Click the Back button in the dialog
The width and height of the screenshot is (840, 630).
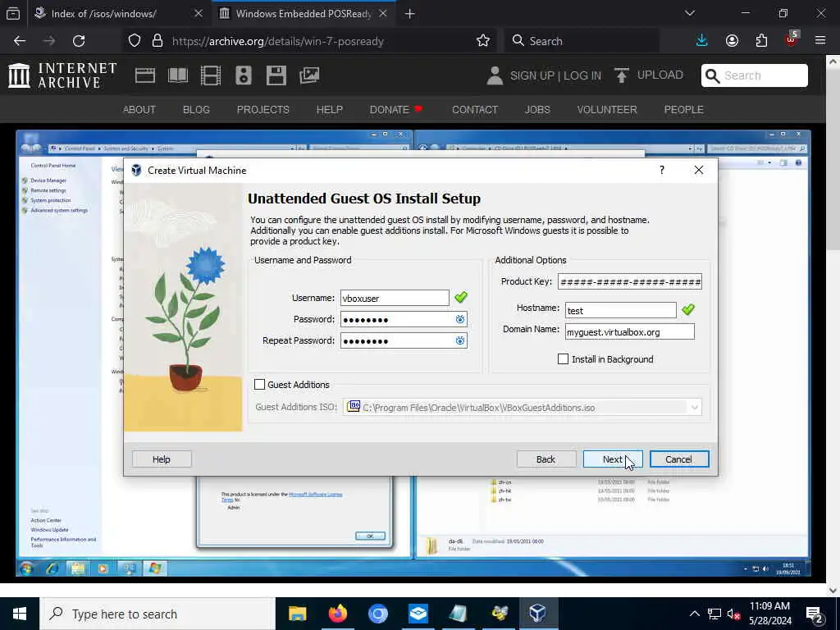click(546, 459)
